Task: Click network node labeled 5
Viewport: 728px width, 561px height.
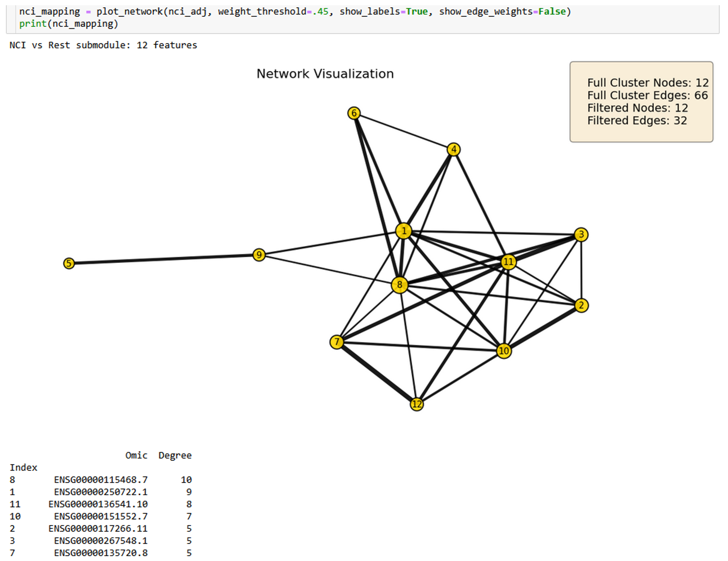Action: (x=69, y=263)
